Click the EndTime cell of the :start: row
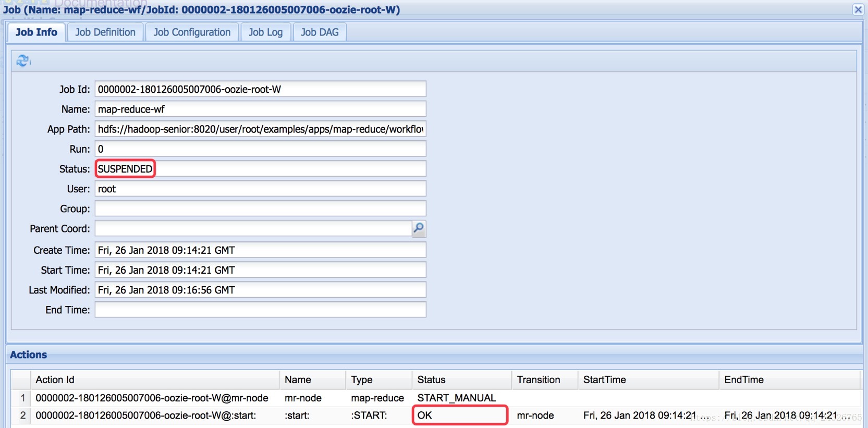 (789, 415)
